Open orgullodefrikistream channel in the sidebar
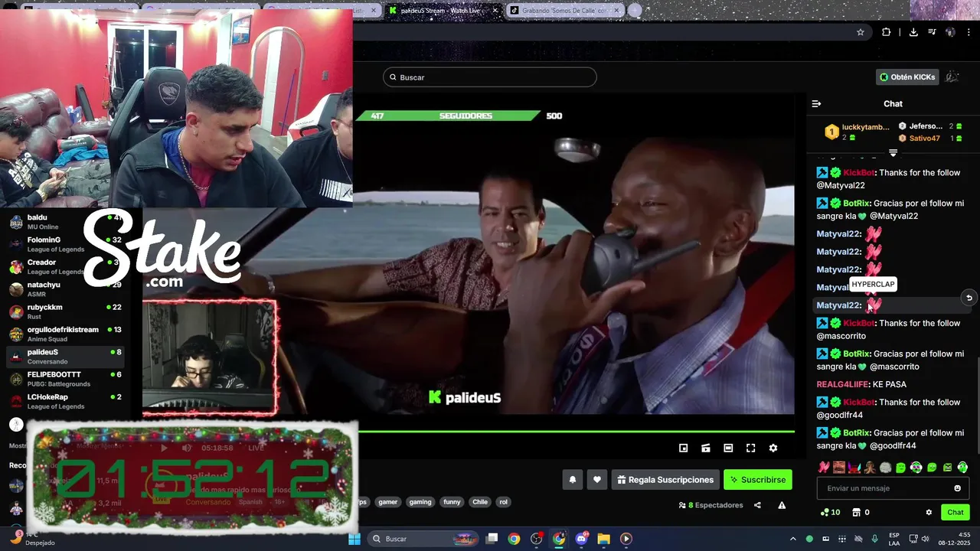980x551 pixels. (65, 334)
